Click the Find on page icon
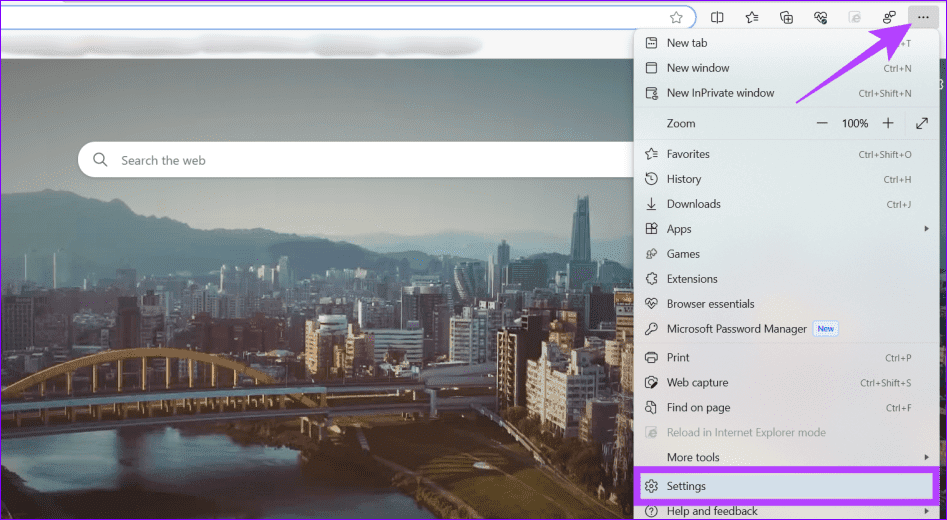Image resolution: width=947 pixels, height=520 pixels. click(x=651, y=408)
